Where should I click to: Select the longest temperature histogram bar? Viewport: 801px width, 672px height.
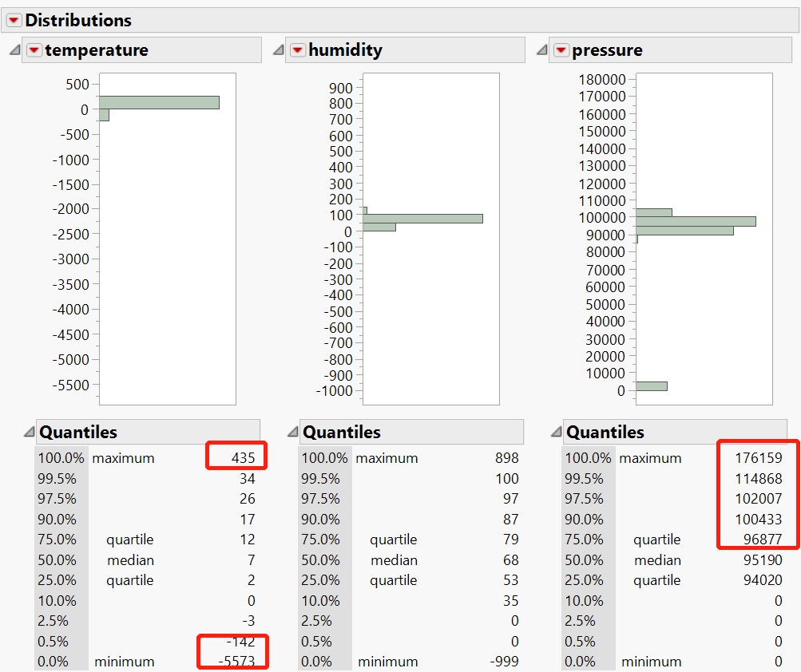click(160, 103)
